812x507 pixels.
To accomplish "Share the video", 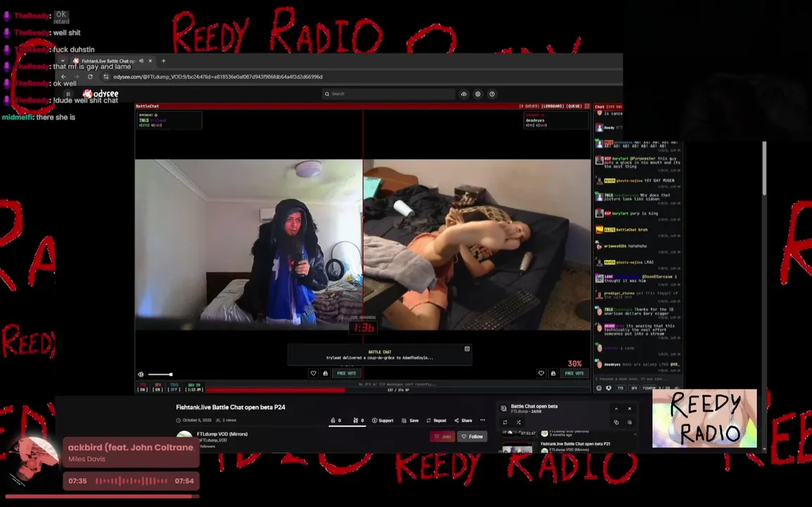I will coord(463,420).
